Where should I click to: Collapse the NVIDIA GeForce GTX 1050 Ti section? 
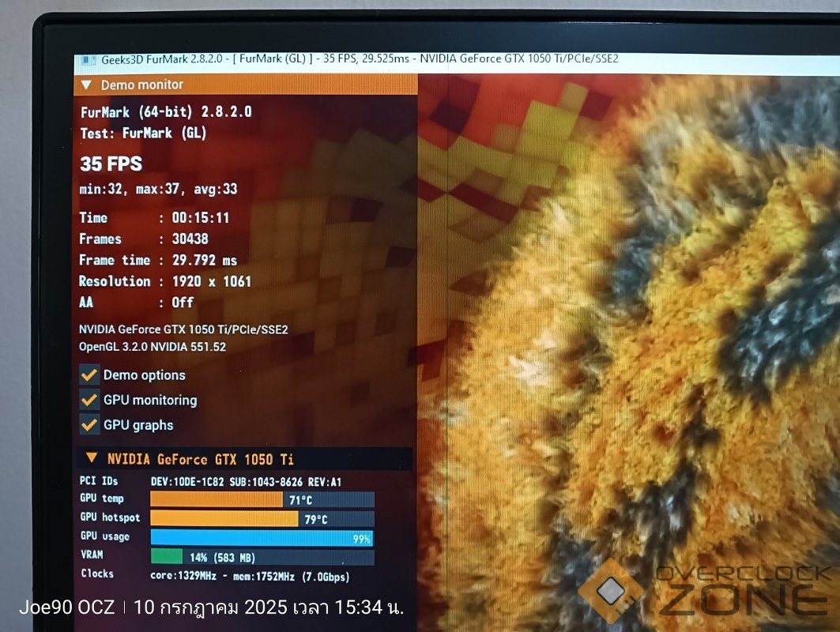click(x=92, y=458)
